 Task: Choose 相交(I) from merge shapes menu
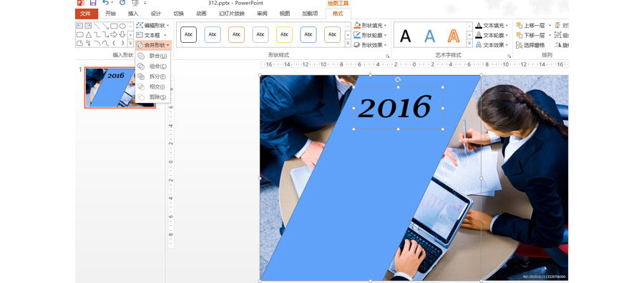152,86
